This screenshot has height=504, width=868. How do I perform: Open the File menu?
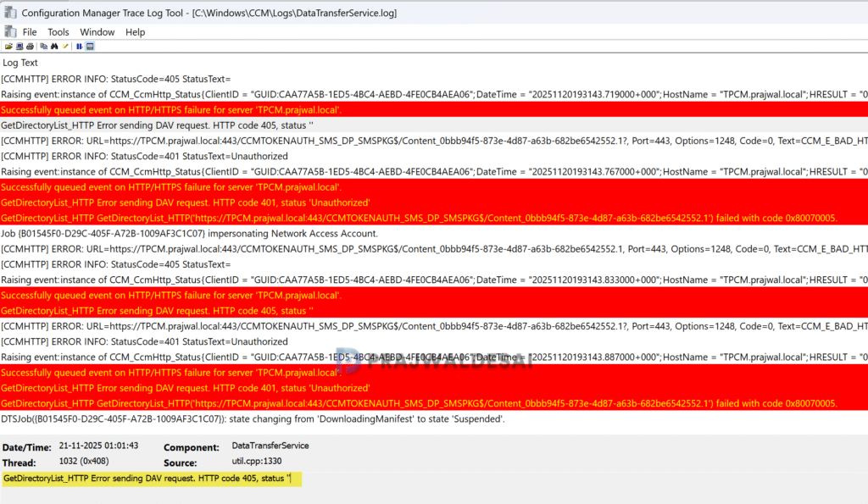pos(30,32)
